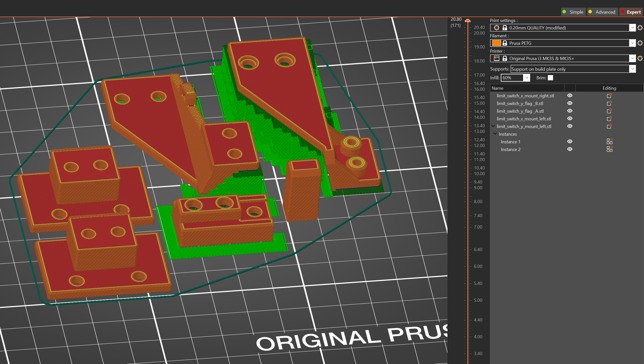Open Print settings tab via gear icon
This screenshot has width=644, height=364.
coord(640,28)
